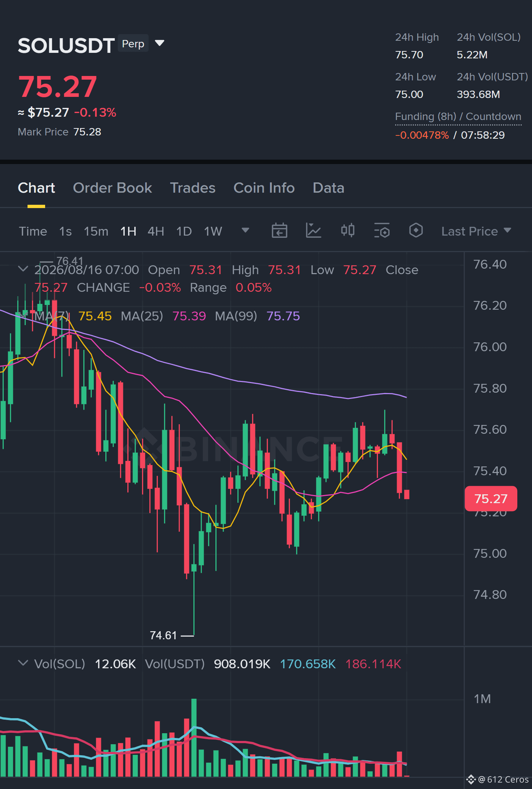The image size is (532, 789).
Task: Select the 1D interval
Action: [184, 232]
